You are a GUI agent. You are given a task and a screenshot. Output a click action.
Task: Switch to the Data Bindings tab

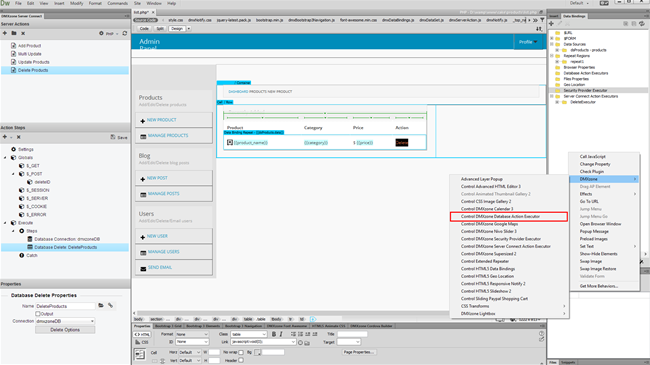[574, 16]
